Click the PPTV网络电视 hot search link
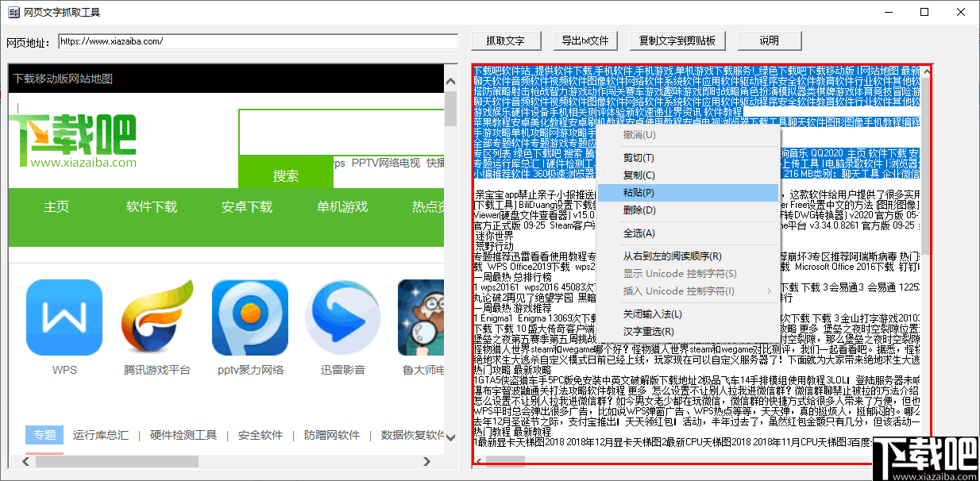 coord(386,163)
